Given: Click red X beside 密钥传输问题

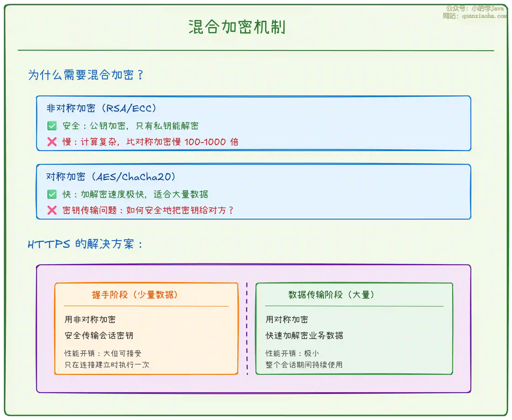Looking at the screenshot, I should [52, 210].
